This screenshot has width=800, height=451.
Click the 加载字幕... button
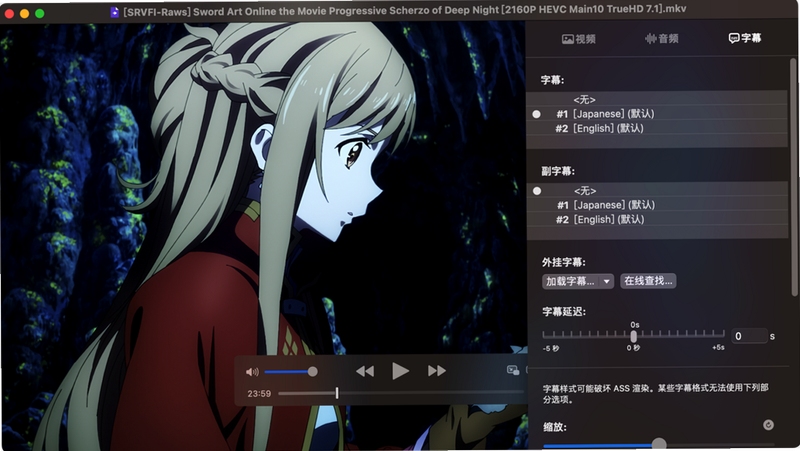(x=571, y=281)
